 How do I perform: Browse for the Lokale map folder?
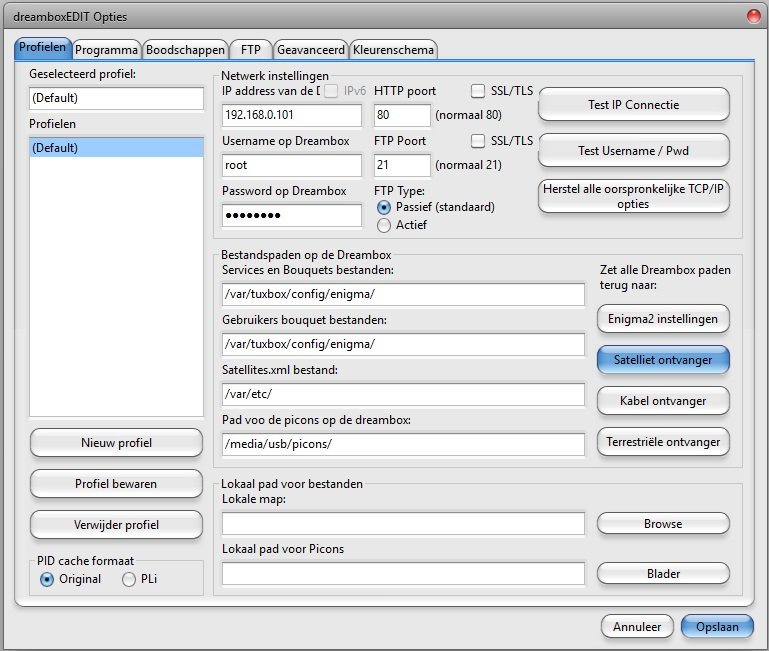click(x=663, y=523)
